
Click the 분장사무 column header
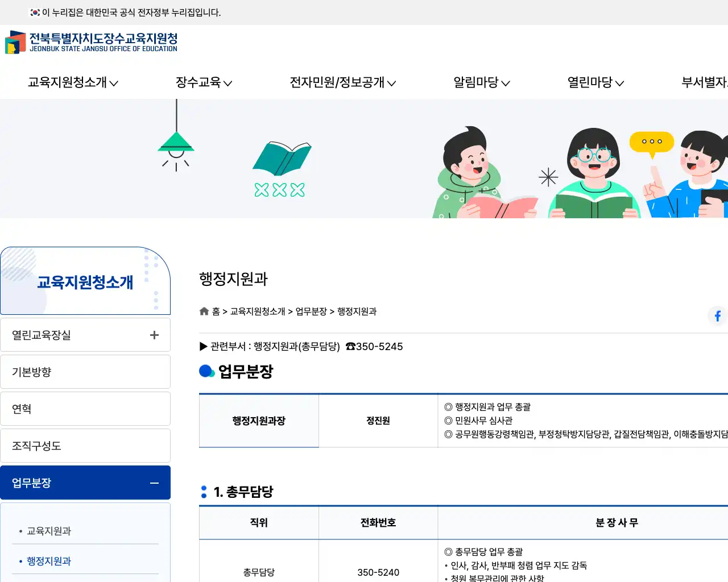(617, 523)
